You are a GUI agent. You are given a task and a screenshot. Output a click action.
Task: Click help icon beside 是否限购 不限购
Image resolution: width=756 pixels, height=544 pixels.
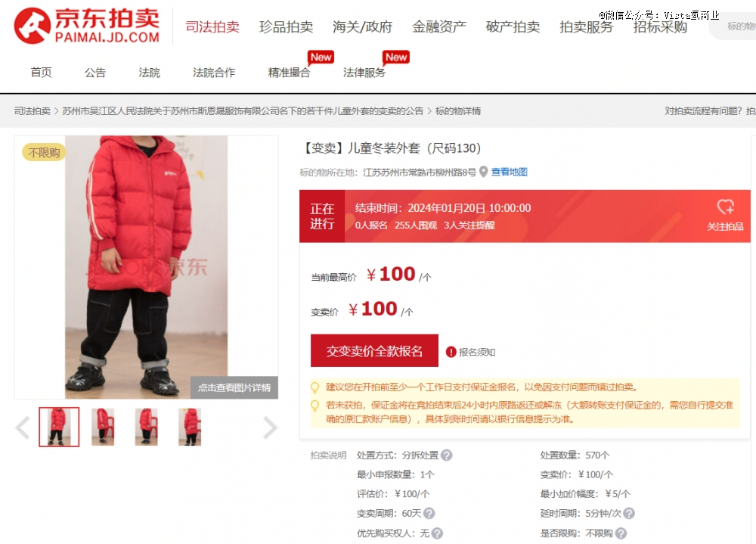(621, 533)
